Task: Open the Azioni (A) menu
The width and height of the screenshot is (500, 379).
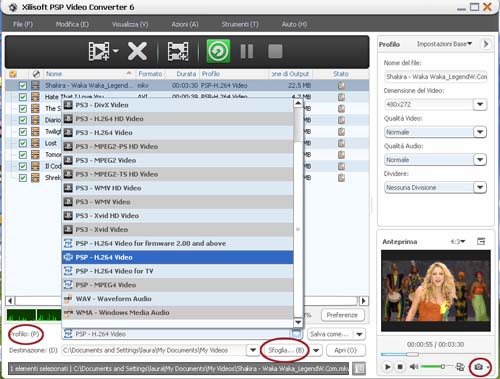Action: pos(185,24)
